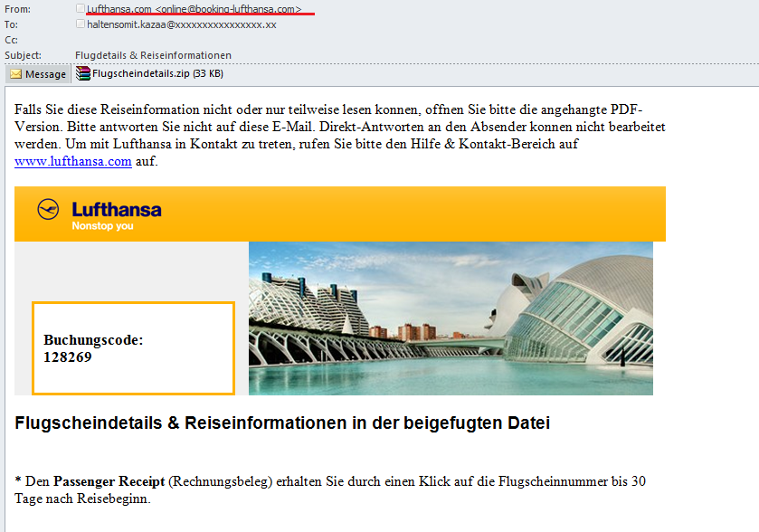The width and height of the screenshot is (759, 532).
Task: Click the paragraph starting 'Falls Sie diese Reiseinformation'
Action: 340,135
